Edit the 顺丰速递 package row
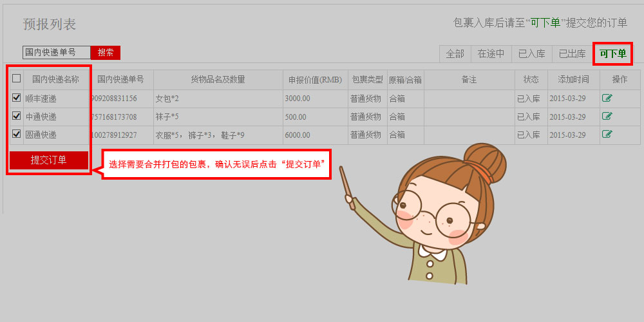This screenshot has height=322, width=644. 607,98
